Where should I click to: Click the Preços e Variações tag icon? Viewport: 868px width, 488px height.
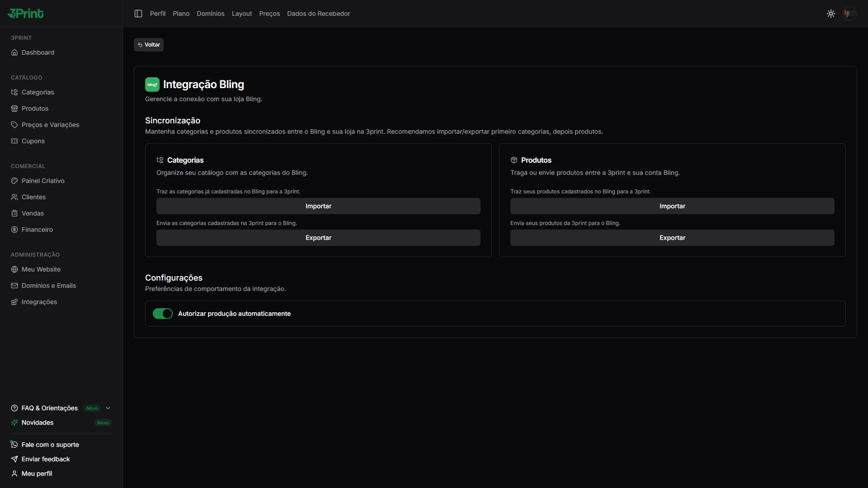14,125
